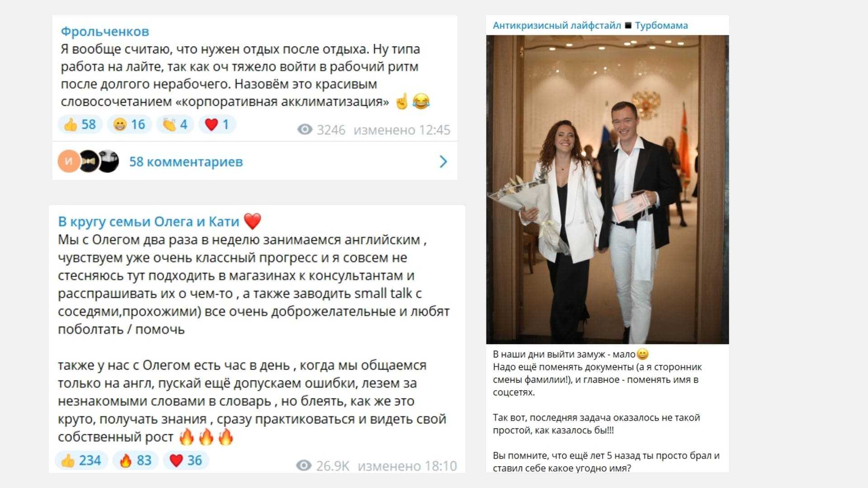This screenshot has width=868, height=488.
Task: Open the Антикризисный лайфстайл channel title
Action: [557, 26]
